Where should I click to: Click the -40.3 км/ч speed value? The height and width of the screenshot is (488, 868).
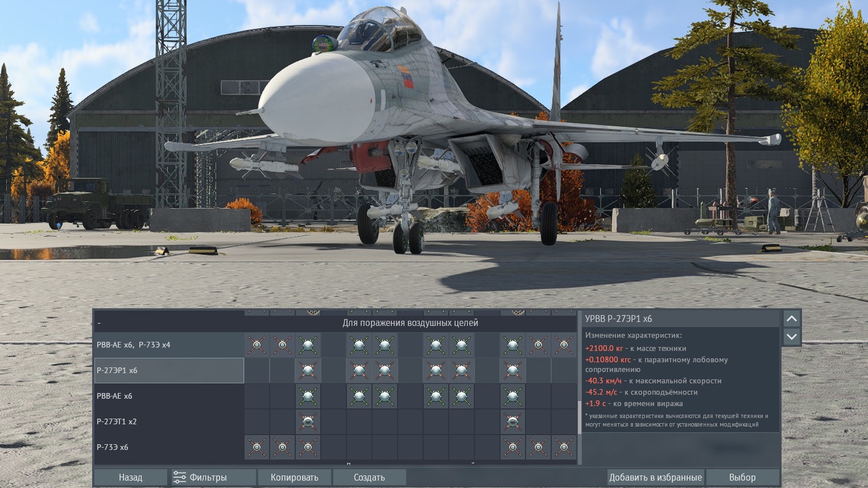point(604,381)
